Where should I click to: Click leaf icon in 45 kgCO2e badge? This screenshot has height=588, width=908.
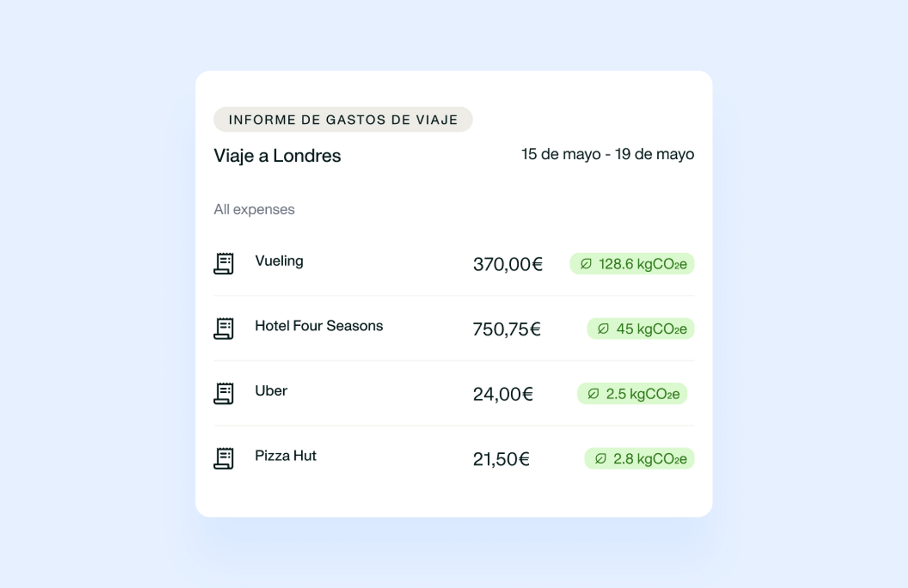point(603,329)
